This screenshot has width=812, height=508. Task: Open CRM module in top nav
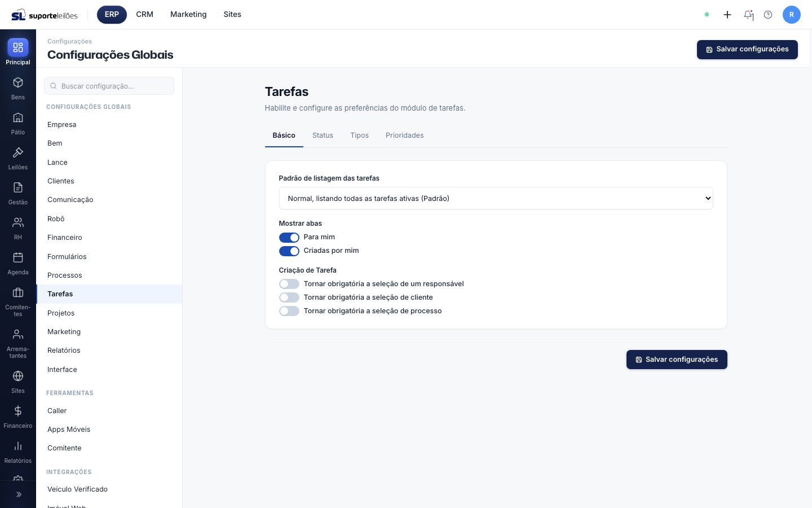pyautogui.click(x=145, y=15)
